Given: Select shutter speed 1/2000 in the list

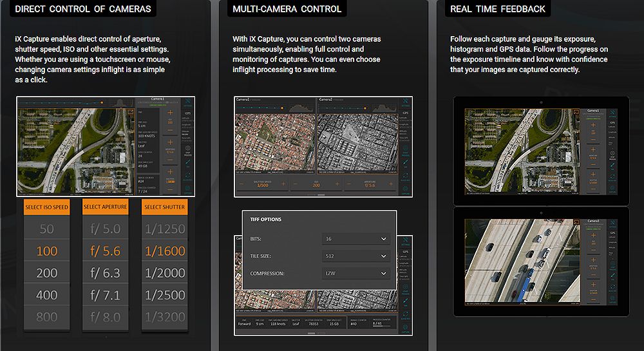Looking at the screenshot, I should click(x=165, y=273).
